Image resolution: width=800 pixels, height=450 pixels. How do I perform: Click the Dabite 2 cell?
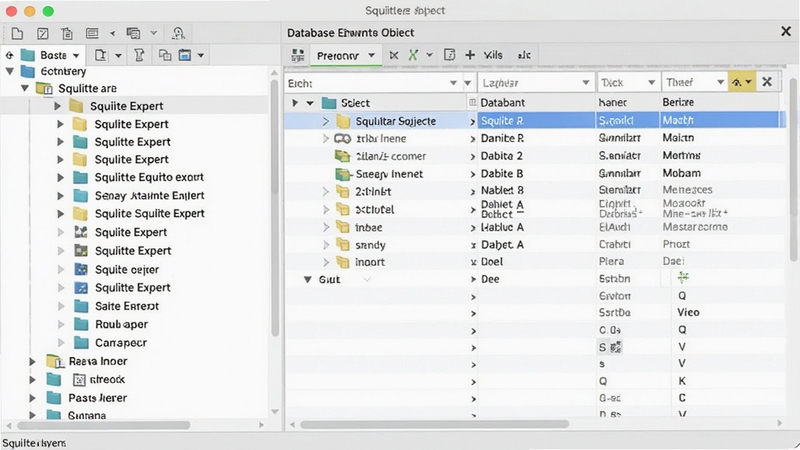click(x=502, y=156)
